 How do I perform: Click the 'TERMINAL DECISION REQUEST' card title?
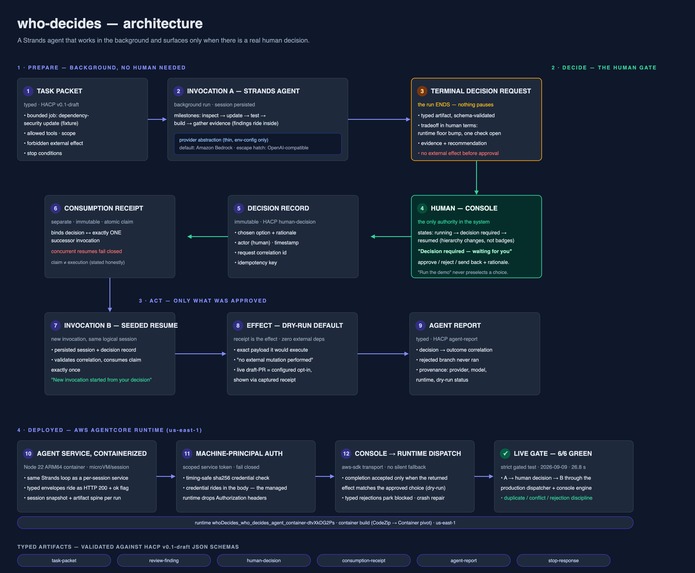pyautogui.click(x=481, y=91)
